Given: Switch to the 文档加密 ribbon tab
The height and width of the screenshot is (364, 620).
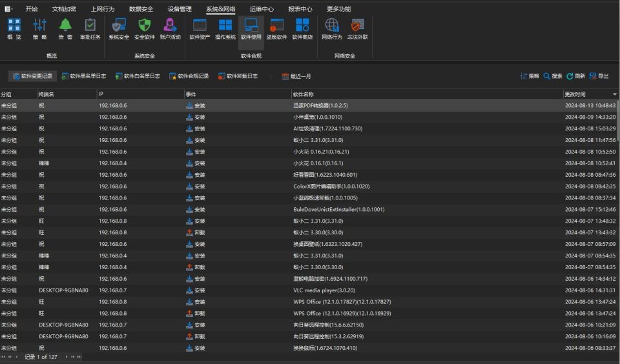Looking at the screenshot, I should [x=64, y=8].
